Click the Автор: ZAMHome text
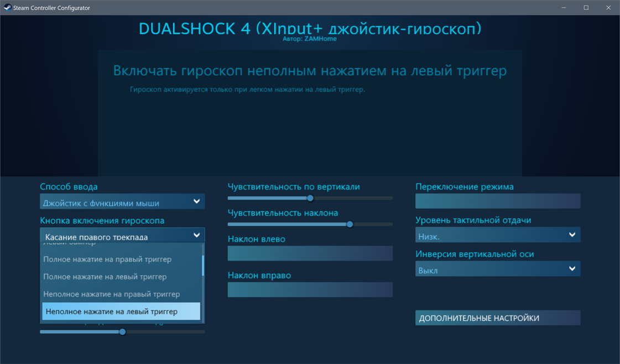The image size is (620, 364). 310,39
